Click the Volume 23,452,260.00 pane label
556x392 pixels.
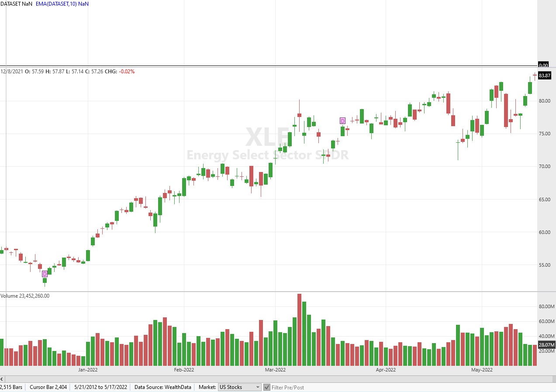pos(25,296)
